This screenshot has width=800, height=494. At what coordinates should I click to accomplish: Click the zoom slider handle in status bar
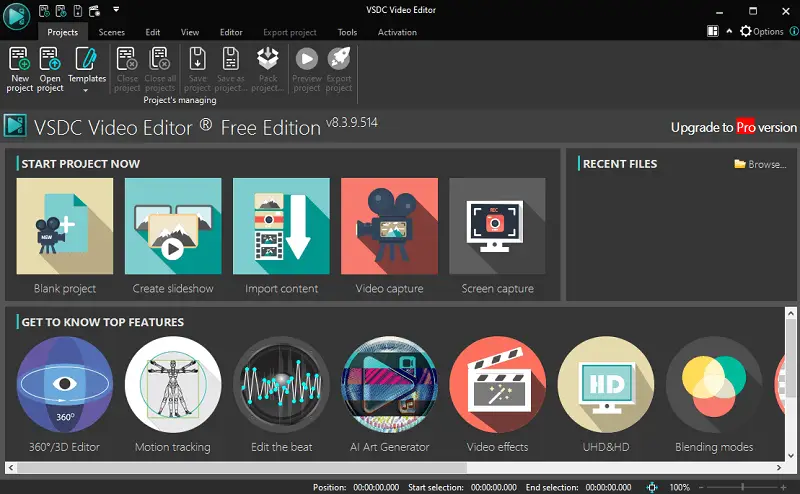742,487
